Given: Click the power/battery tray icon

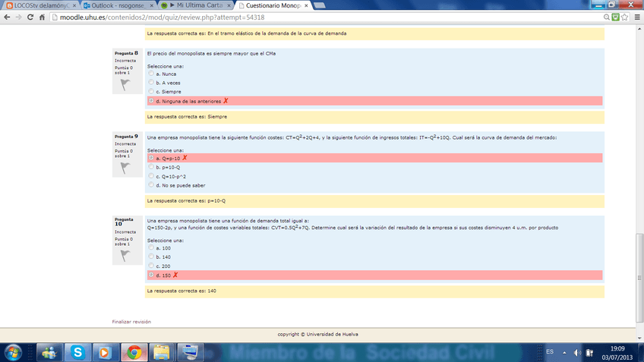Looking at the screenshot, I should coord(589,353).
